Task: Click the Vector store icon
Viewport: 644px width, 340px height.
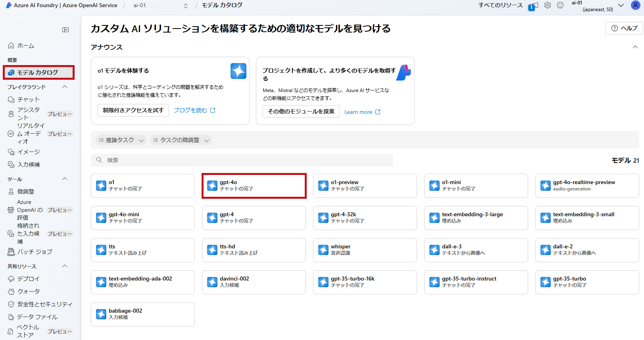Action: tap(11, 331)
